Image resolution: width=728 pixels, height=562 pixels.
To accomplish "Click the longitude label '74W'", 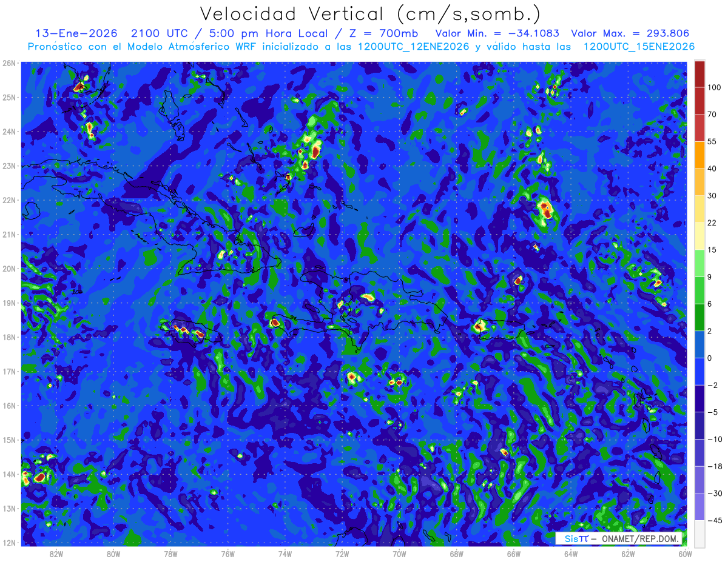I will click(285, 554).
